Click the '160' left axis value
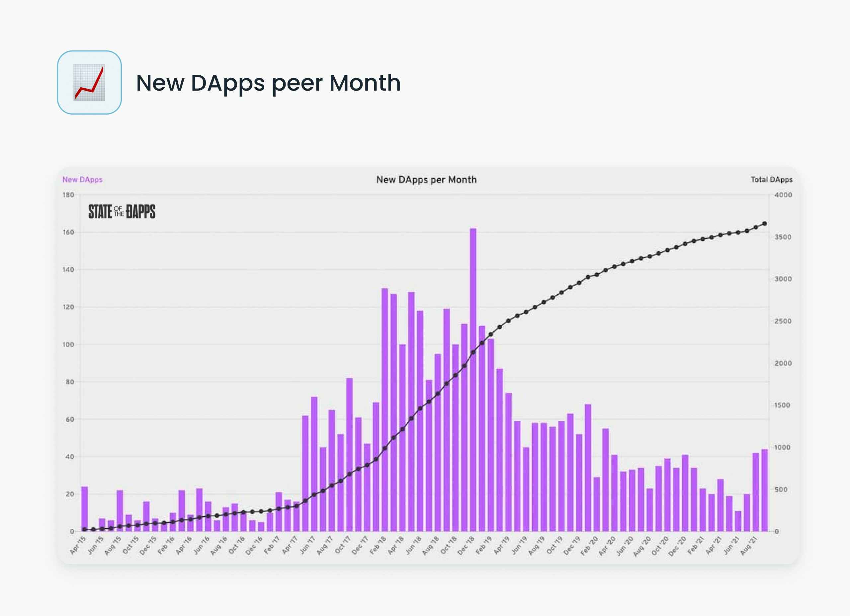Viewport: 850px width, 616px height. point(68,232)
